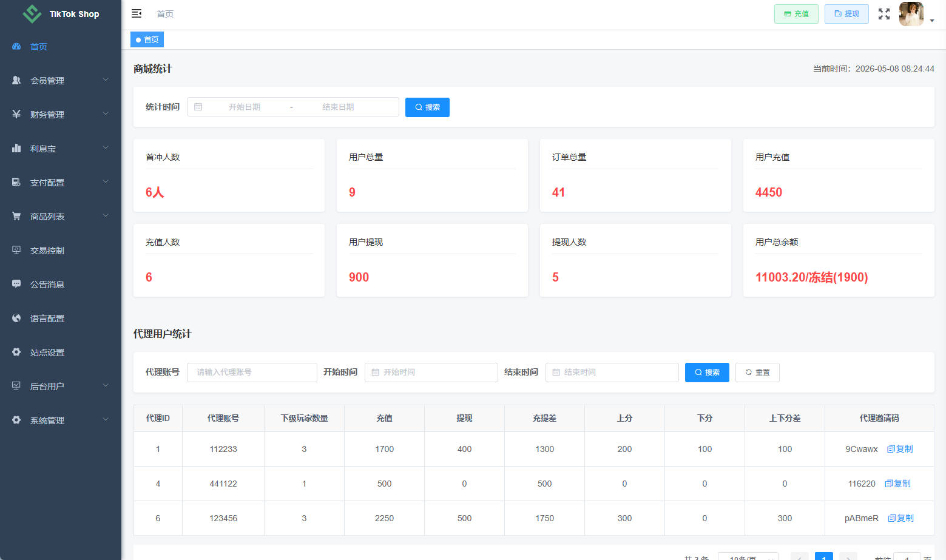Click the 站点设置 gear icon
The height and width of the screenshot is (560, 946).
coord(16,352)
